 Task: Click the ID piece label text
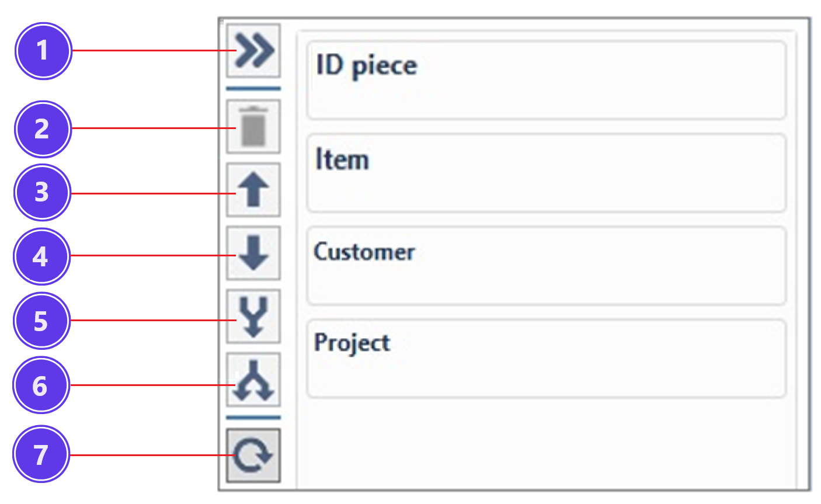pos(366,65)
